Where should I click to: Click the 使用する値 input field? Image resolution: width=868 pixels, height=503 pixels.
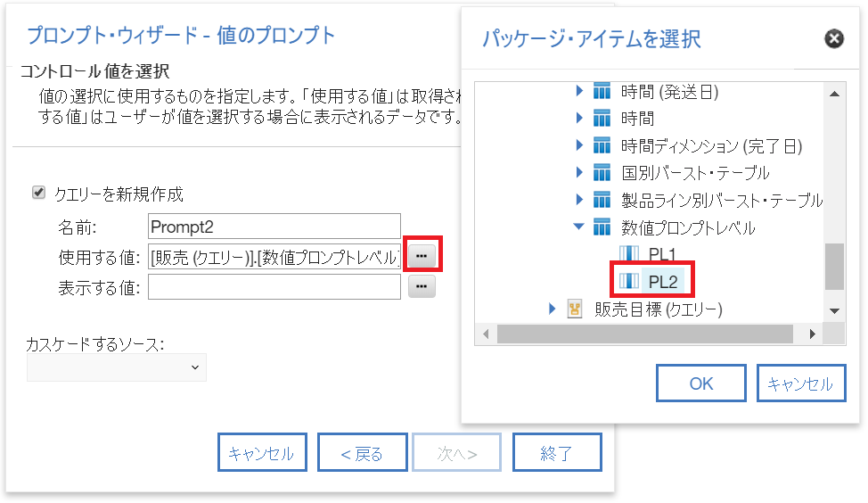click(274, 257)
